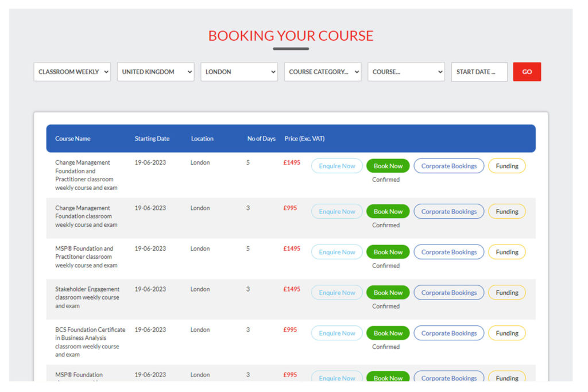
Task: Click the Starting Date column header
Action: pyautogui.click(x=152, y=138)
